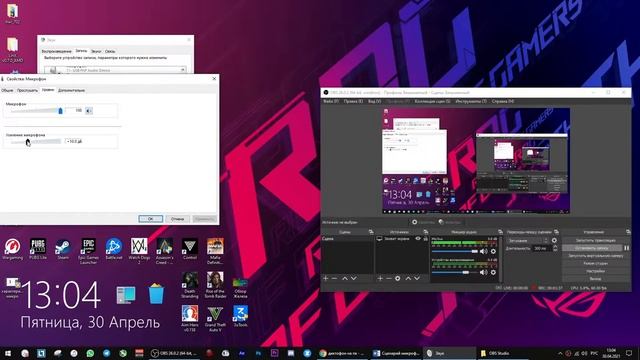
Task: Open PUBG Lite desktop shortcut
Action: (x=38, y=249)
